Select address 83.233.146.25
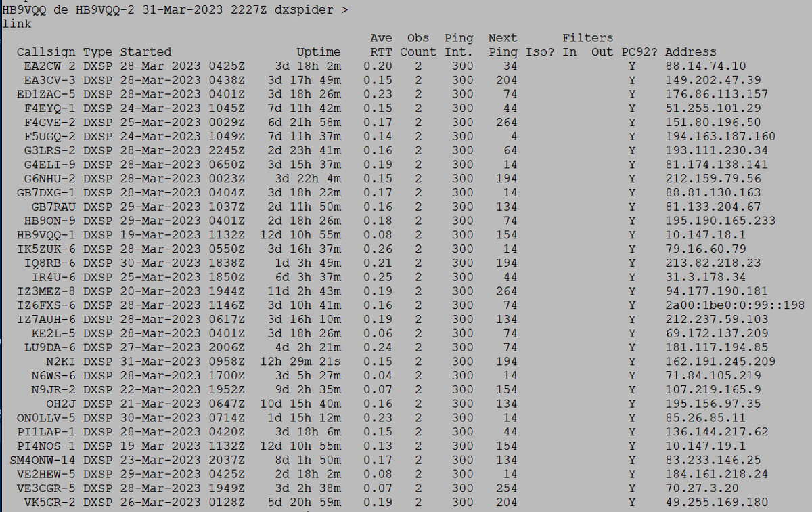812x512 pixels. pyautogui.click(x=713, y=460)
